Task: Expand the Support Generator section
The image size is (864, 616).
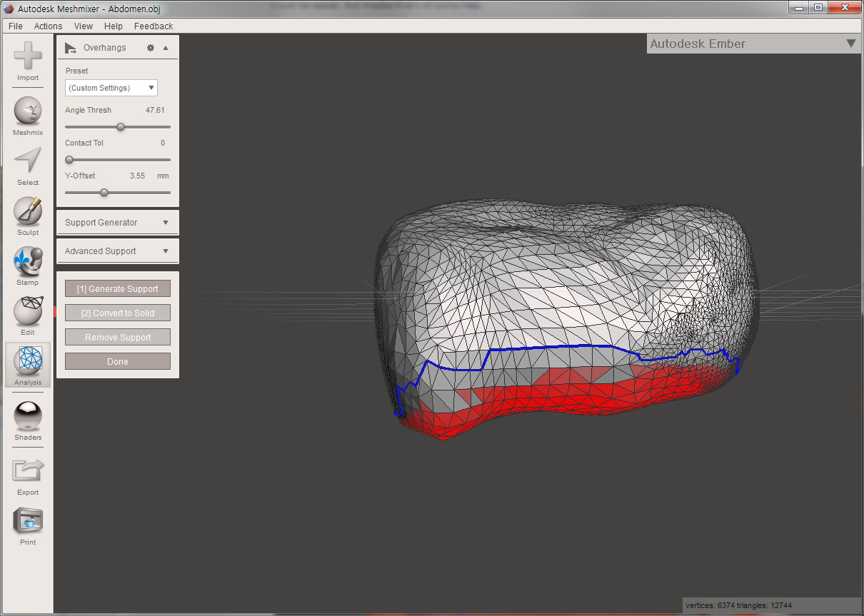Action: coord(117,223)
